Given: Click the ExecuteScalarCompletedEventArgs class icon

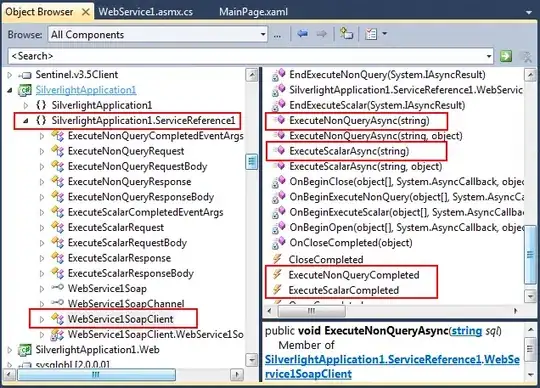Looking at the screenshot, I should 58,212.
